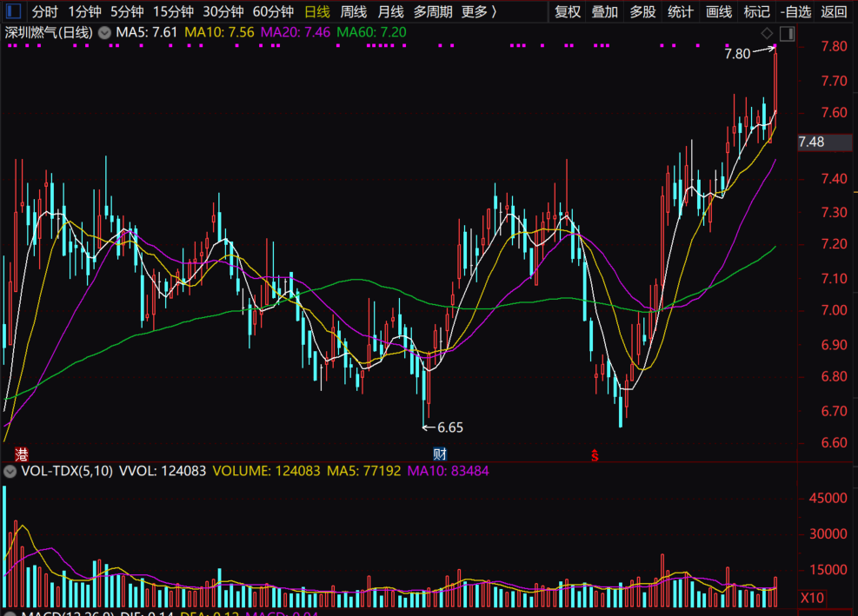Click the 港 marker on the chart

[x=22, y=454]
